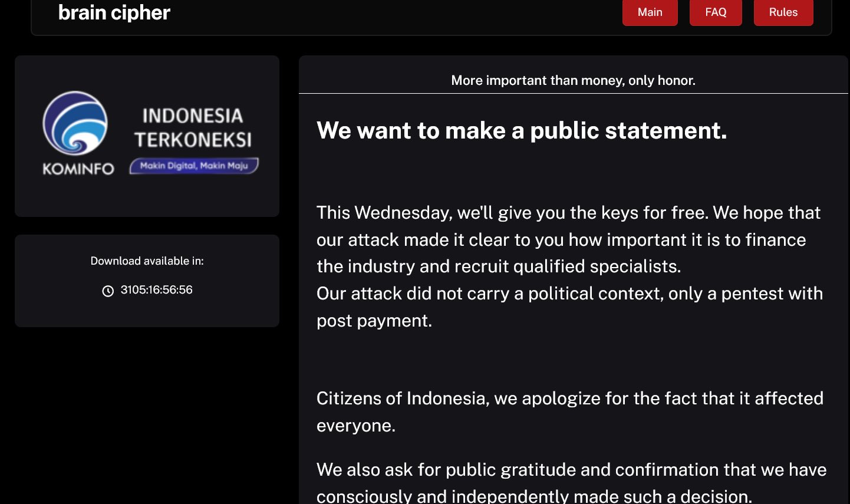Viewport: 850px width, 504px height.
Task: Open the Main page
Action: (650, 12)
